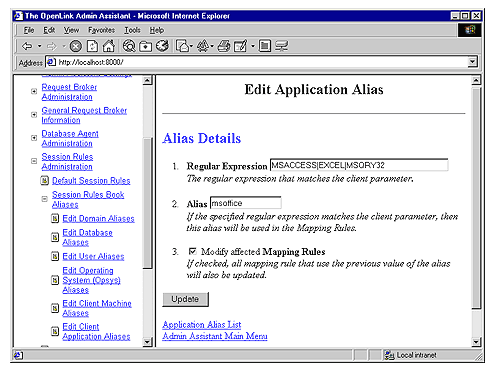Open Edit Domain Aliases link

[98, 219]
